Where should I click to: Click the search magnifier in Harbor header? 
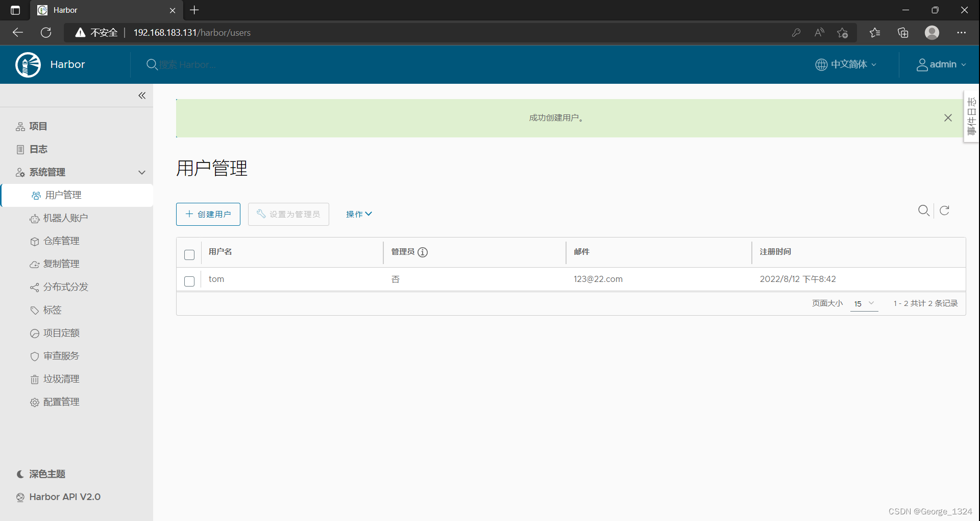coord(152,65)
